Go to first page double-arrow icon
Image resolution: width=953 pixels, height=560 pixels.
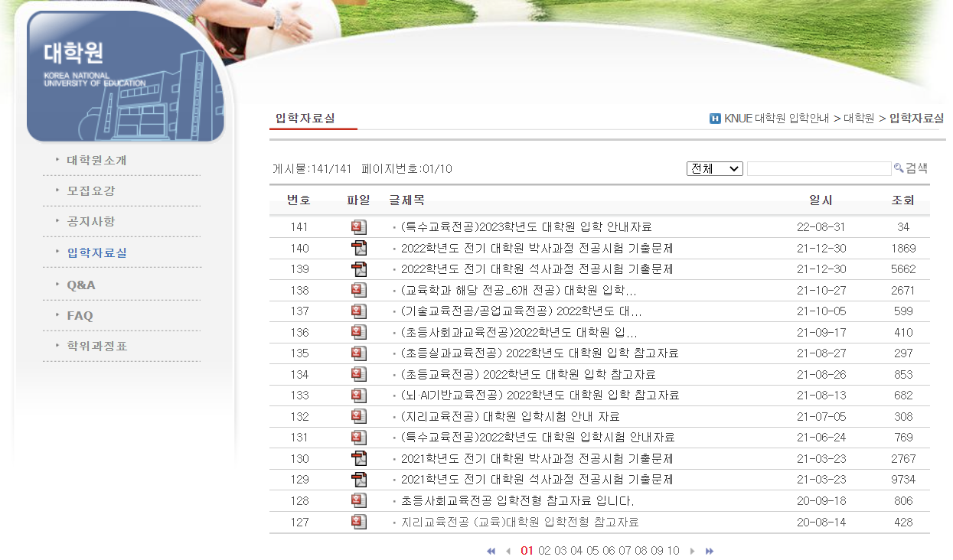pos(491,551)
